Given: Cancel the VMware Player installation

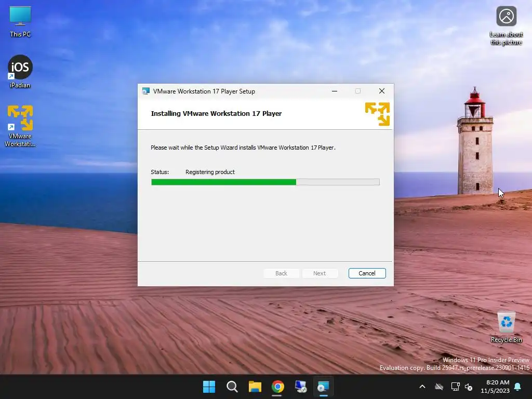Looking at the screenshot, I should tap(367, 273).
